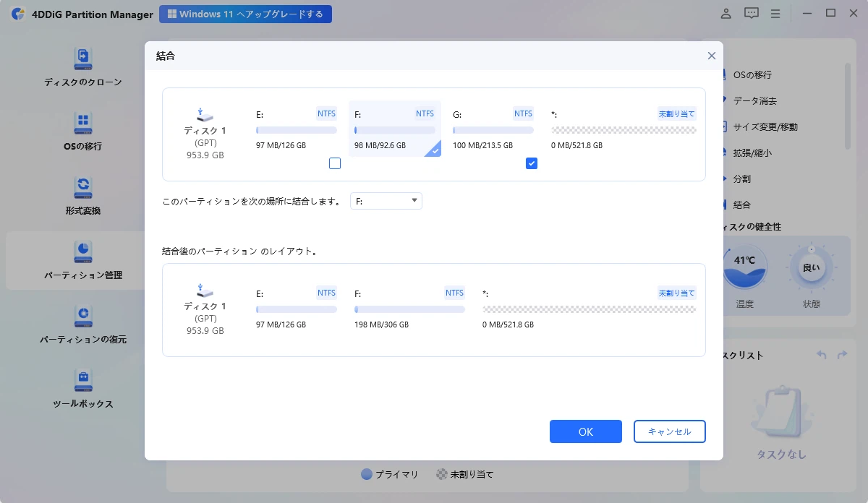Click the "98 MB/92.6 GB" text
The image size is (868, 503).
(380, 145)
